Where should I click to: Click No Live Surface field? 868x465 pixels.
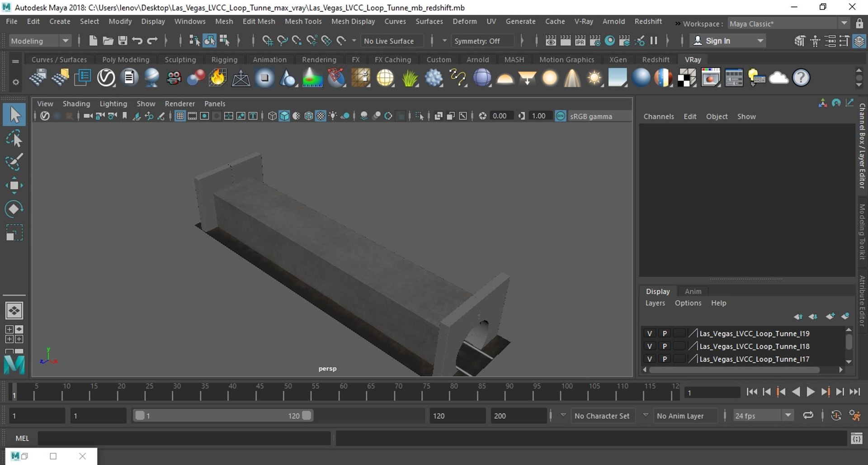[x=389, y=41]
